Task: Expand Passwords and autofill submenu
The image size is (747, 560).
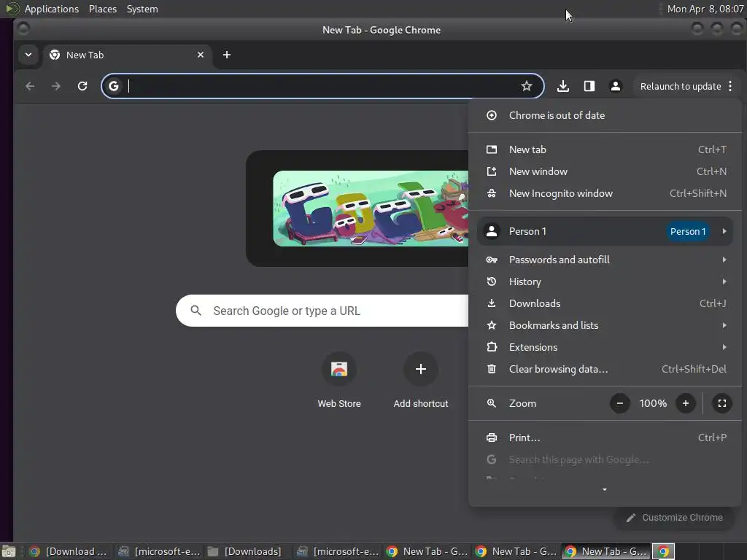Action: [x=605, y=260]
